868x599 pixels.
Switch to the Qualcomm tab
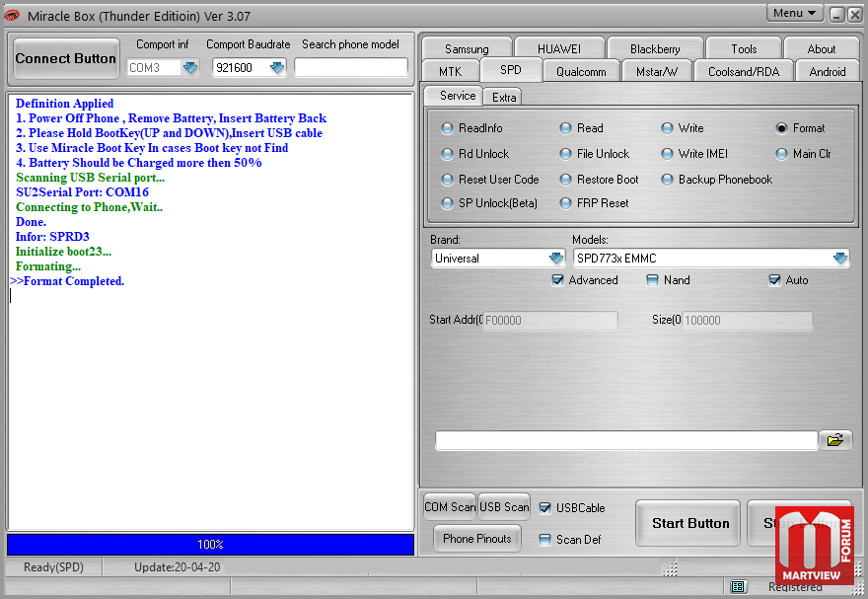tap(581, 71)
